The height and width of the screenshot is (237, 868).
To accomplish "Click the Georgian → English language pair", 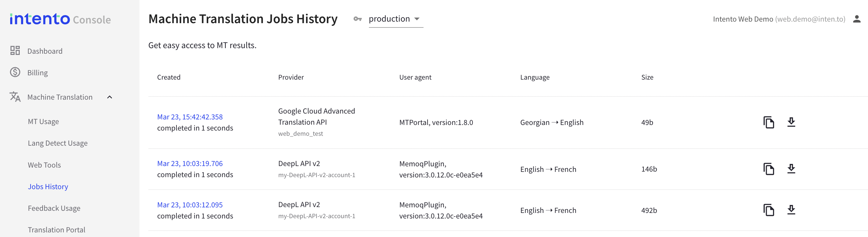I will 552,123.
